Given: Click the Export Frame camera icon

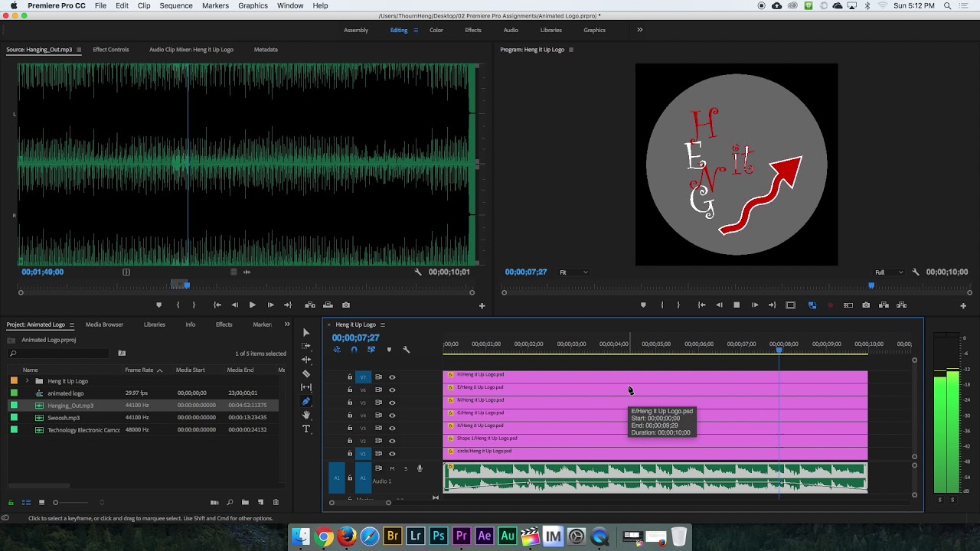Looking at the screenshot, I should pyautogui.click(x=866, y=305).
